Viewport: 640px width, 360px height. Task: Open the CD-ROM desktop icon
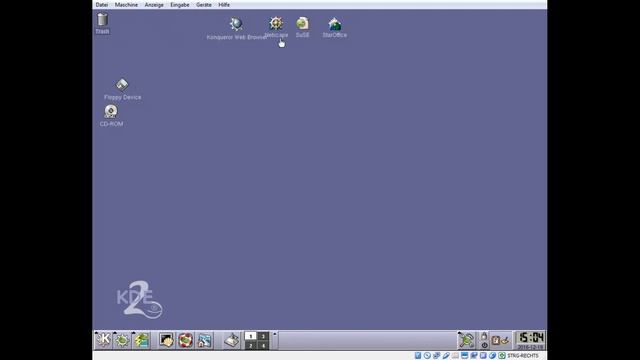pyautogui.click(x=111, y=116)
